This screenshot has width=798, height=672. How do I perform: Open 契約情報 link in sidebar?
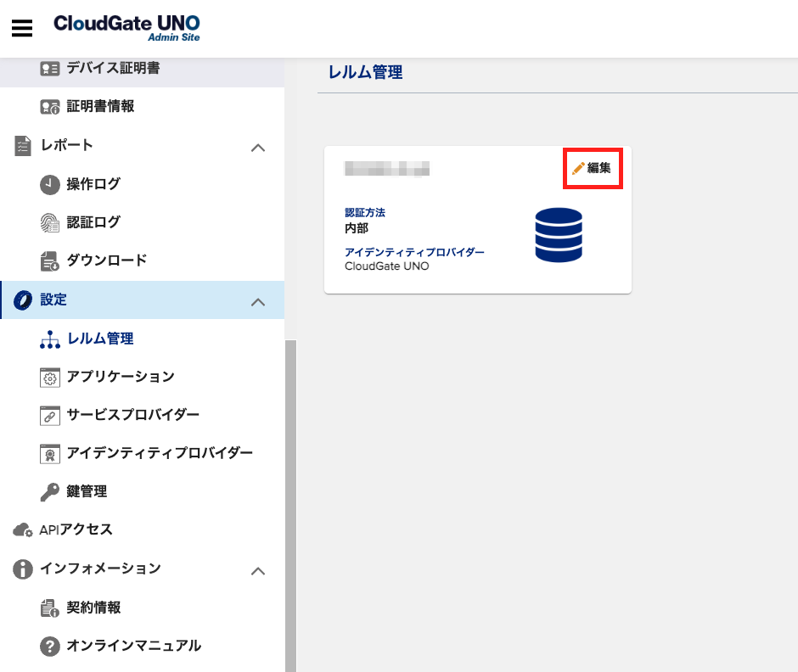point(93,608)
